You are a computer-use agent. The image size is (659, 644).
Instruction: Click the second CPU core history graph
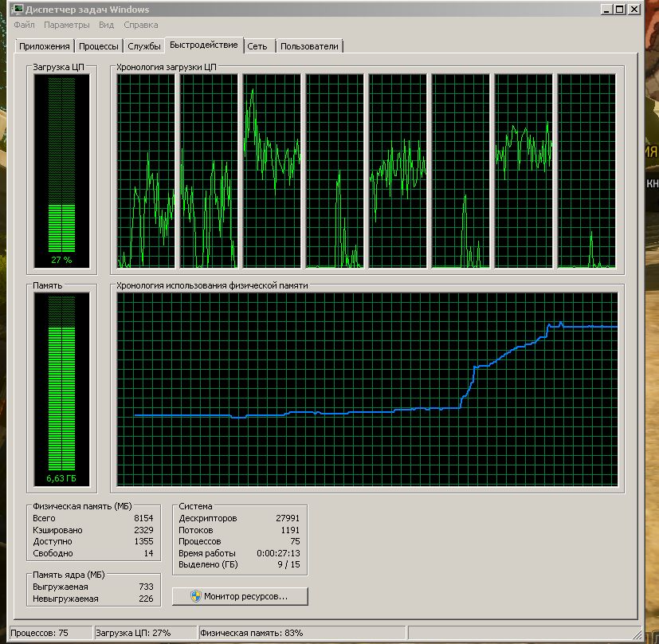(209, 171)
